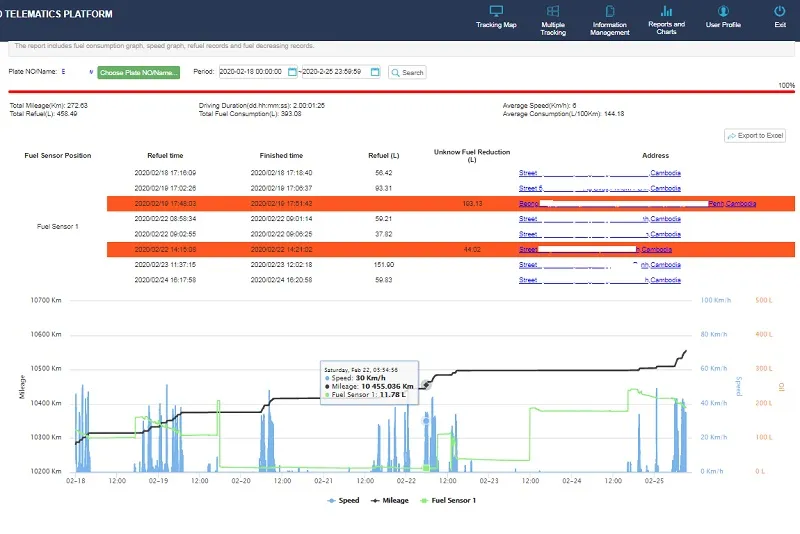Export the report to Excel
This screenshot has width=800, height=534.
click(755, 135)
